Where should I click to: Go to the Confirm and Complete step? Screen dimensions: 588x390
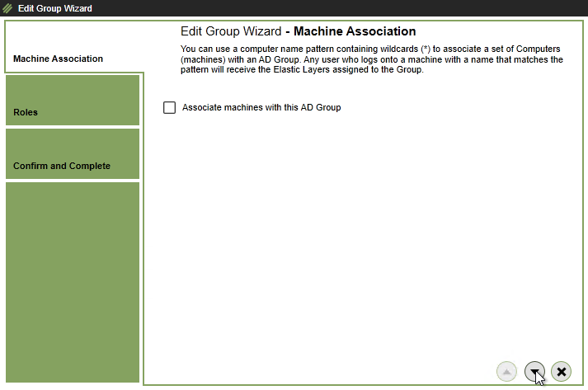(x=73, y=153)
